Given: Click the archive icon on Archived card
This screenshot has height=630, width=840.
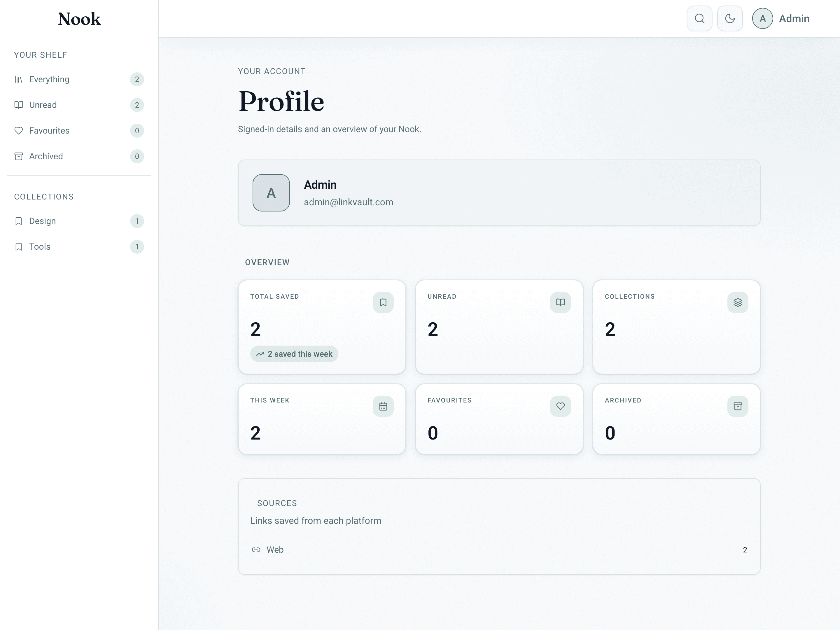Looking at the screenshot, I should point(737,406).
